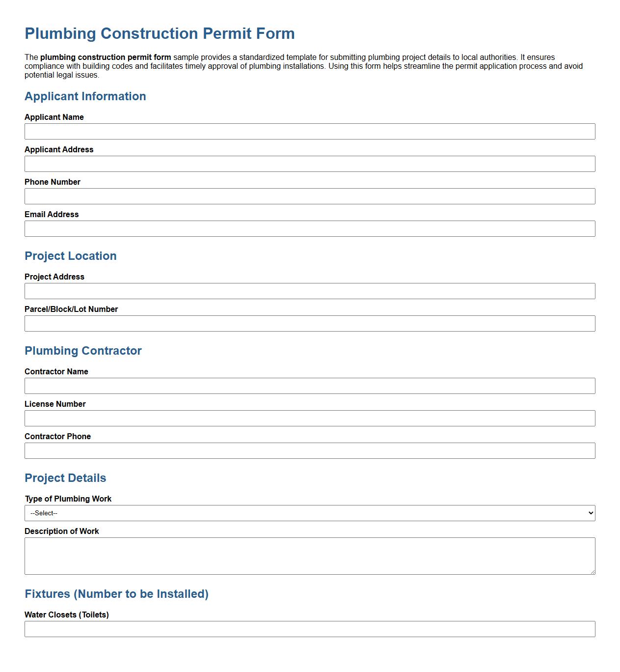Click the Fixtures (Number to be Installed) heading
620x672 pixels.
pos(116,593)
